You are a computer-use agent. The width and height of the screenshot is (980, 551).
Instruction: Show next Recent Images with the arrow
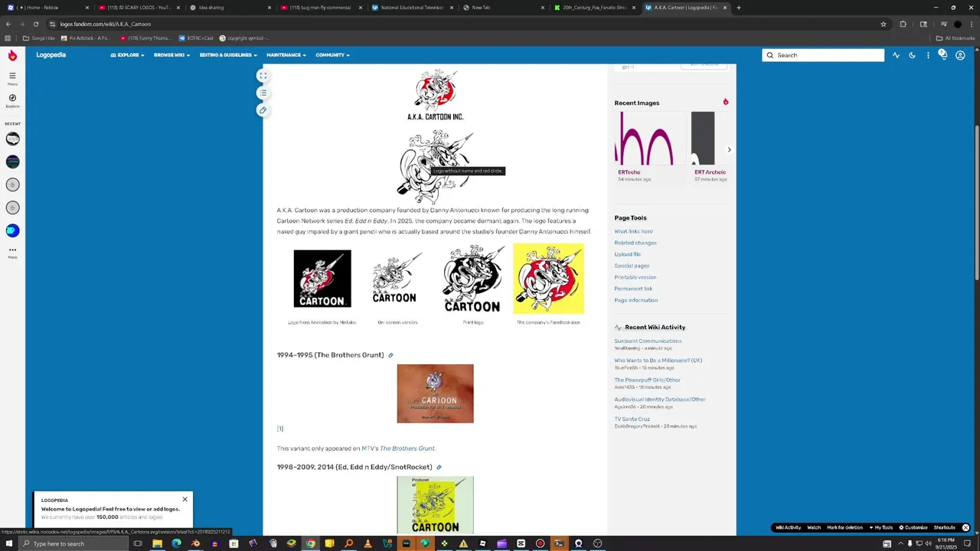tap(729, 150)
